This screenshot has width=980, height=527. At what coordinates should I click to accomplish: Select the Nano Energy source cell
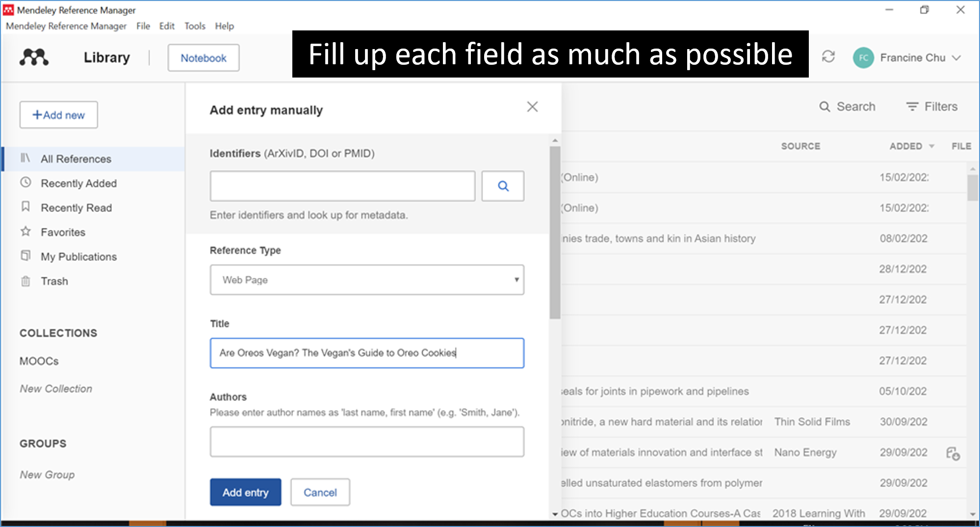[x=805, y=452]
